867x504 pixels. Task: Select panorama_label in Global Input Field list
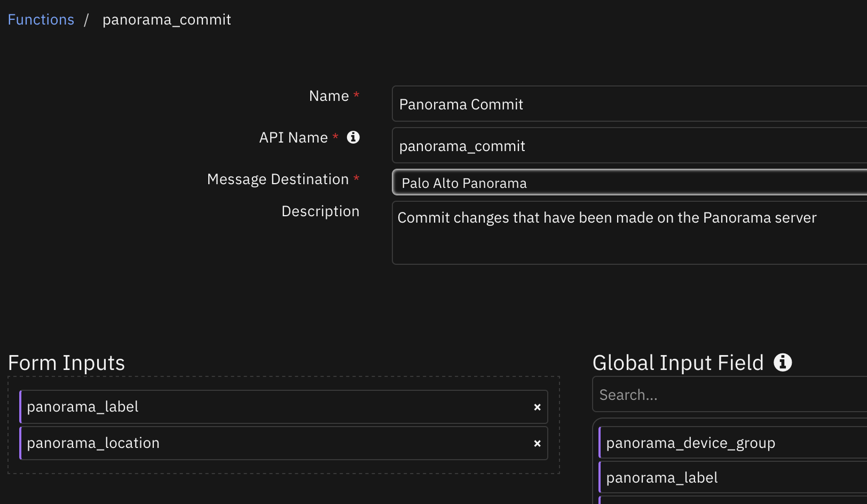[733, 477]
